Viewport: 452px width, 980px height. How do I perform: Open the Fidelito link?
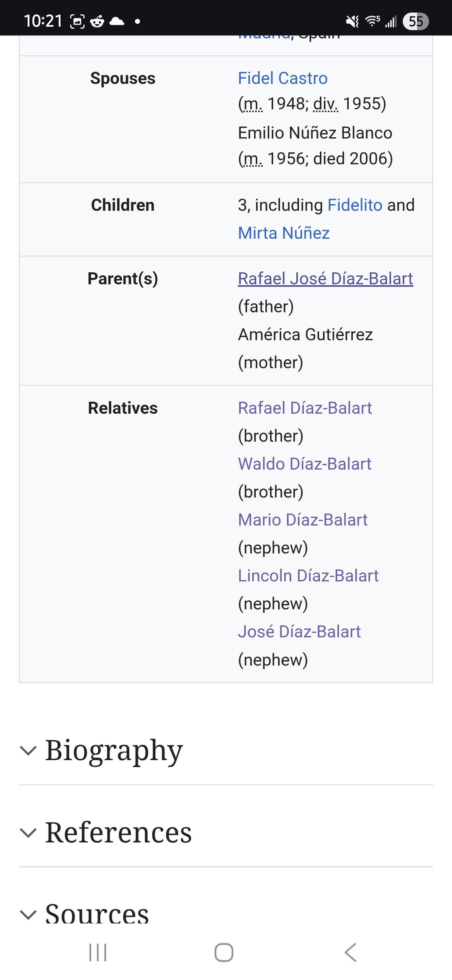[x=355, y=205]
